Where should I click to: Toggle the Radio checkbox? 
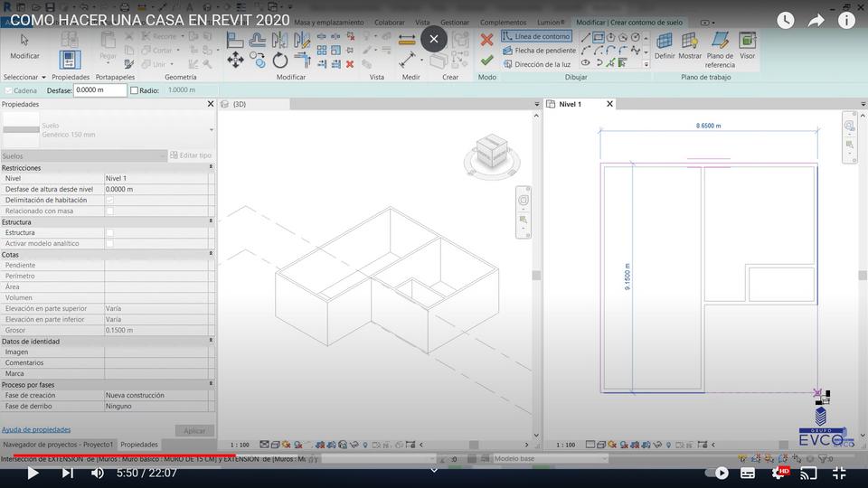(134, 90)
